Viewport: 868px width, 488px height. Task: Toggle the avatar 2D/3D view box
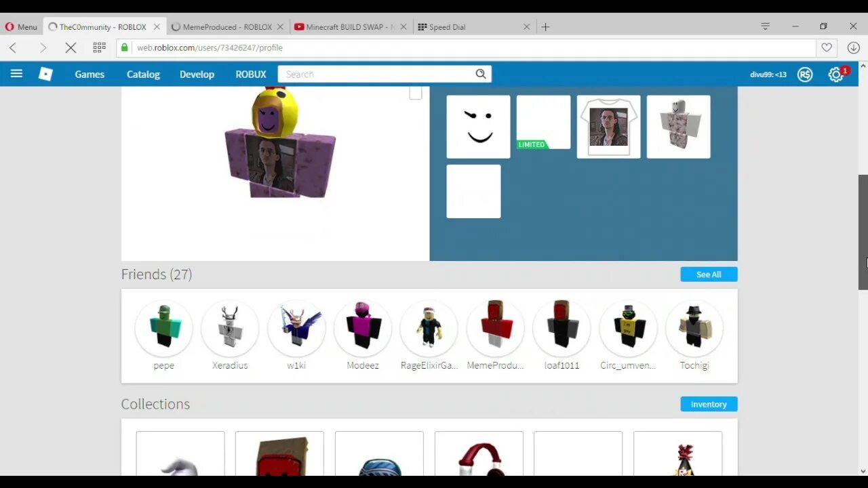point(416,93)
